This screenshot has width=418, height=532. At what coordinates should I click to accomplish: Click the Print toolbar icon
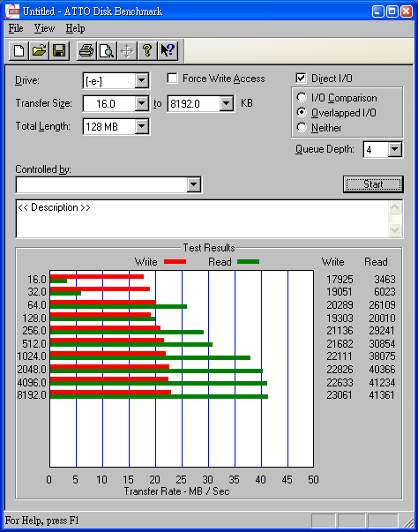click(x=86, y=51)
